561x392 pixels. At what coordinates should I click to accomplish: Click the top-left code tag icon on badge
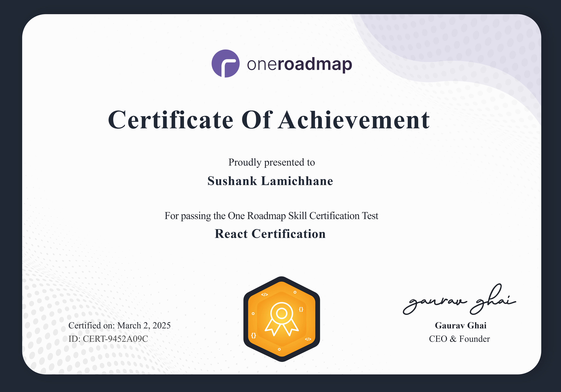coord(264,295)
